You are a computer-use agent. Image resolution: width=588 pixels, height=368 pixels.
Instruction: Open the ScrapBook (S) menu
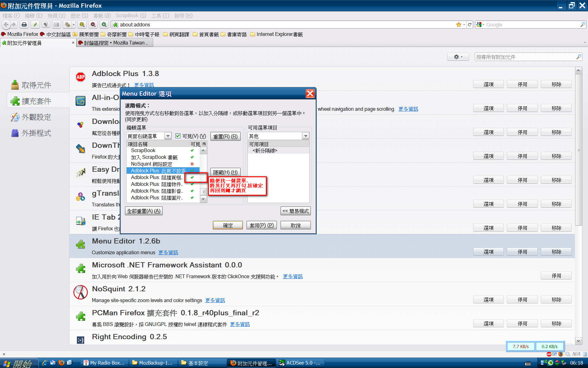click(x=131, y=16)
